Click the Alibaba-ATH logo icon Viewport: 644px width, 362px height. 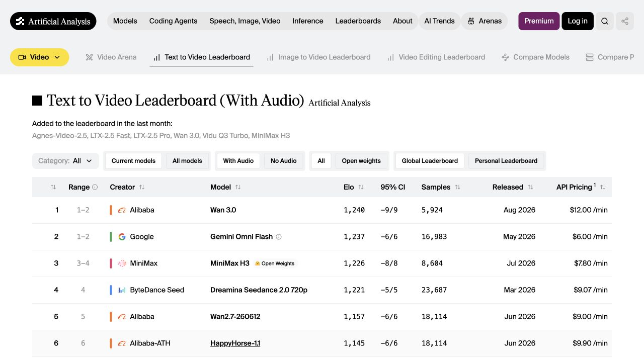122,343
